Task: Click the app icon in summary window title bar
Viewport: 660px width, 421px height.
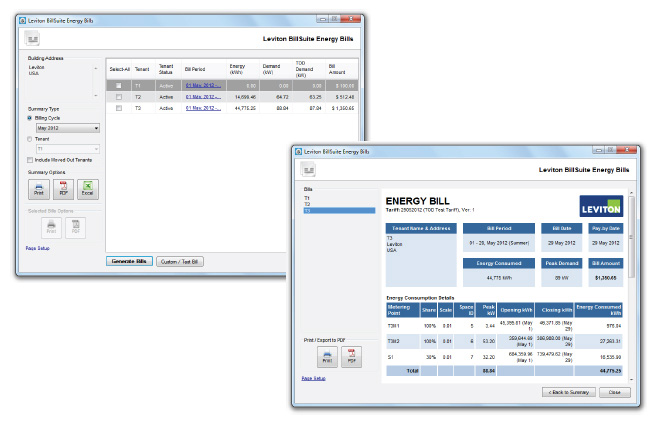Action: click(23, 20)
